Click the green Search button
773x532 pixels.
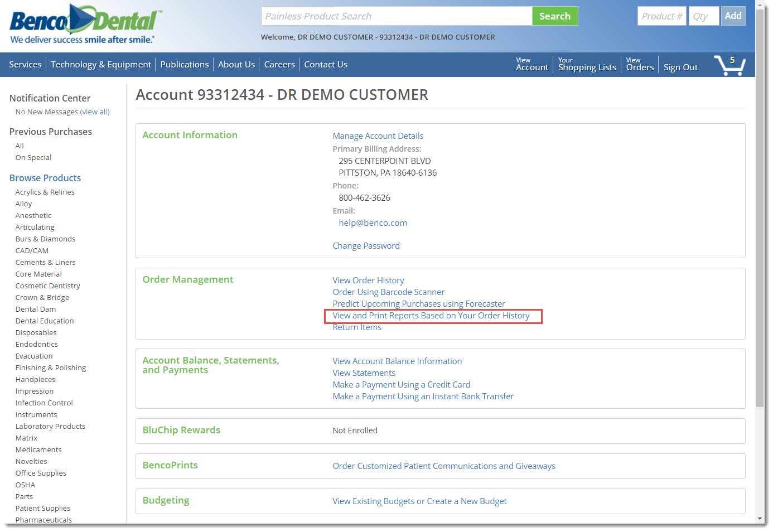(554, 16)
